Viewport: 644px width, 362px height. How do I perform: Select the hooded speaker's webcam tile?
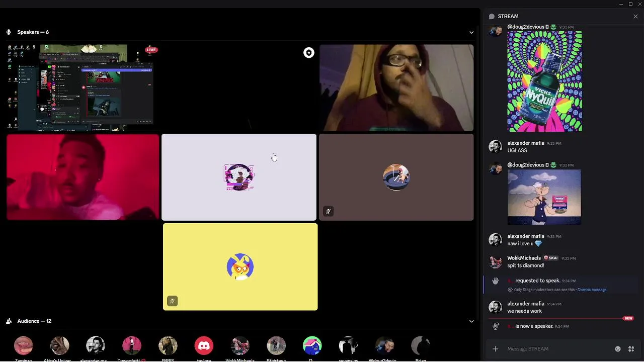point(396,87)
